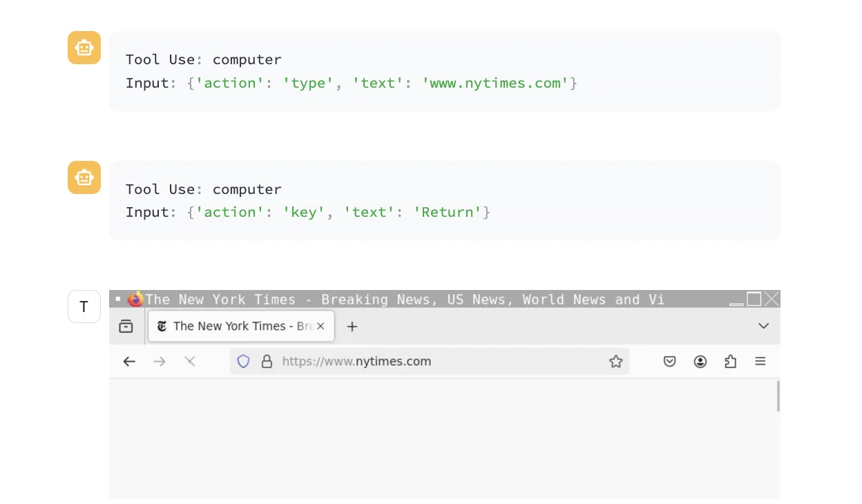Open Firefox View tab list icon
862x504 pixels.
126,326
